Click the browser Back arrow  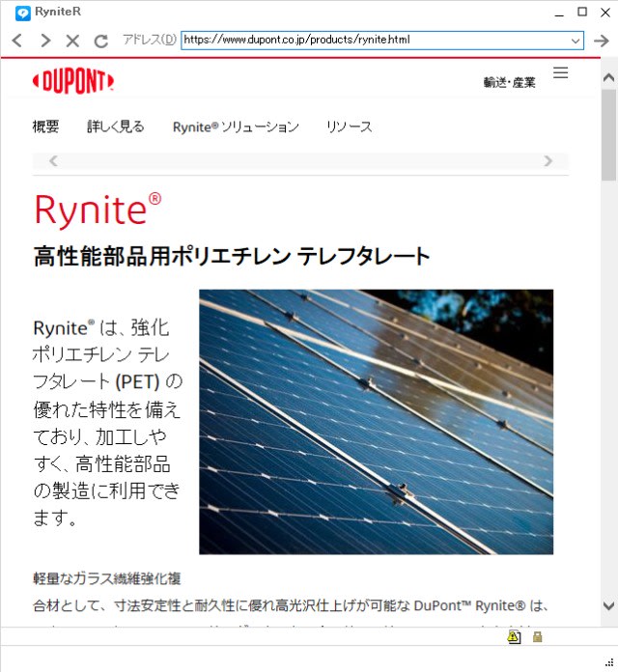tap(17, 41)
